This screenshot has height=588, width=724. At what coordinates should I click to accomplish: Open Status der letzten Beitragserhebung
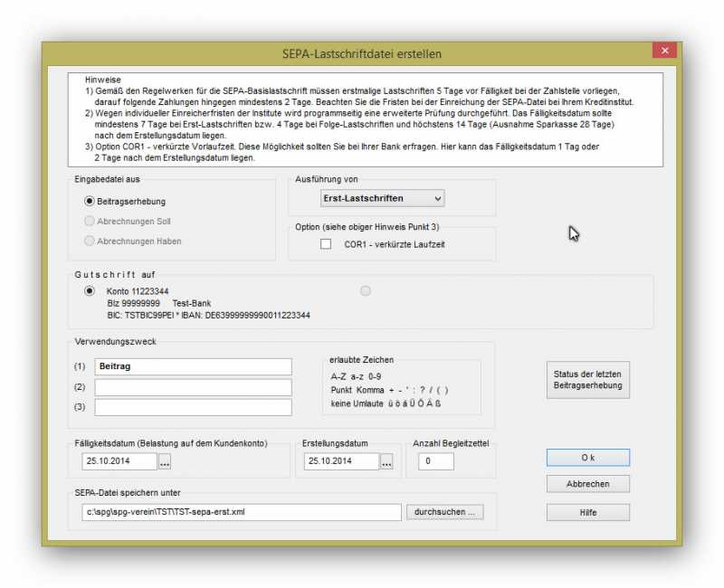[x=587, y=380]
